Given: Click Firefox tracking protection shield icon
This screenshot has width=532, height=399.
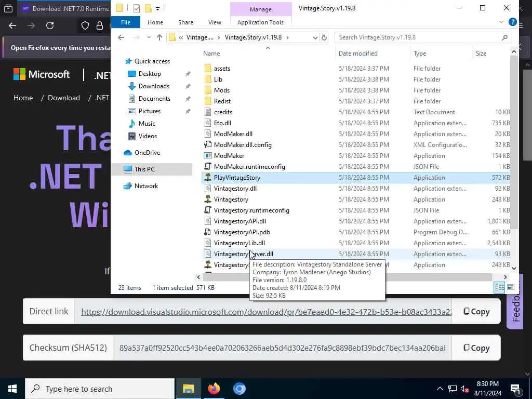Looking at the screenshot, I should (x=85, y=25).
